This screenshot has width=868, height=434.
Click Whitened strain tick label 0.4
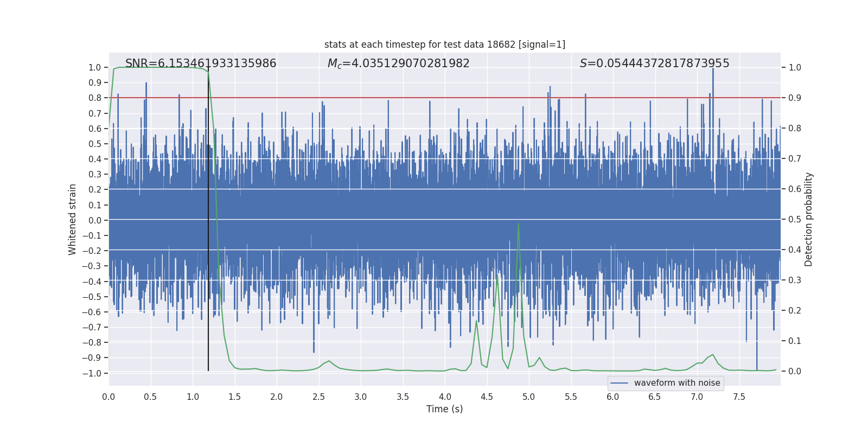coord(95,159)
